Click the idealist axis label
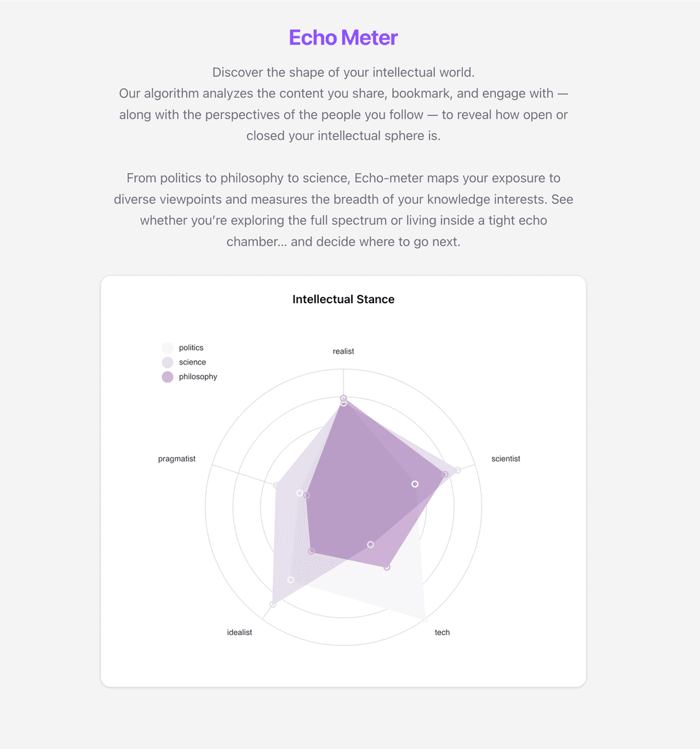 [x=240, y=632]
